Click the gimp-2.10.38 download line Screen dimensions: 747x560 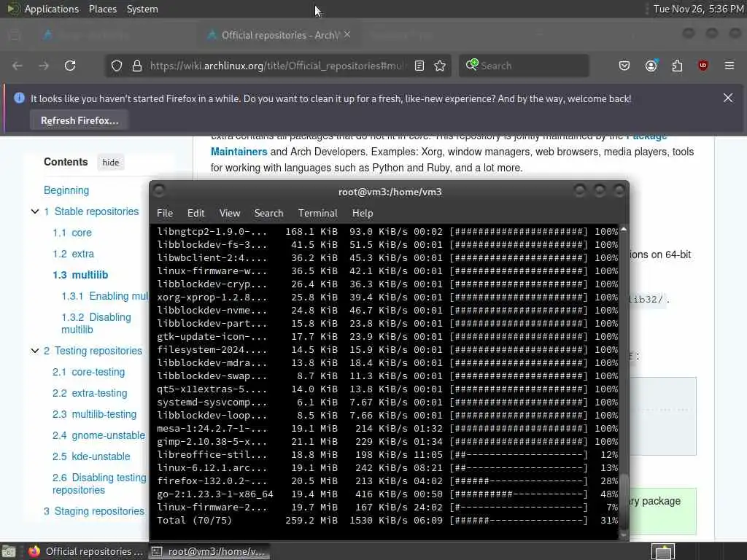387,442
